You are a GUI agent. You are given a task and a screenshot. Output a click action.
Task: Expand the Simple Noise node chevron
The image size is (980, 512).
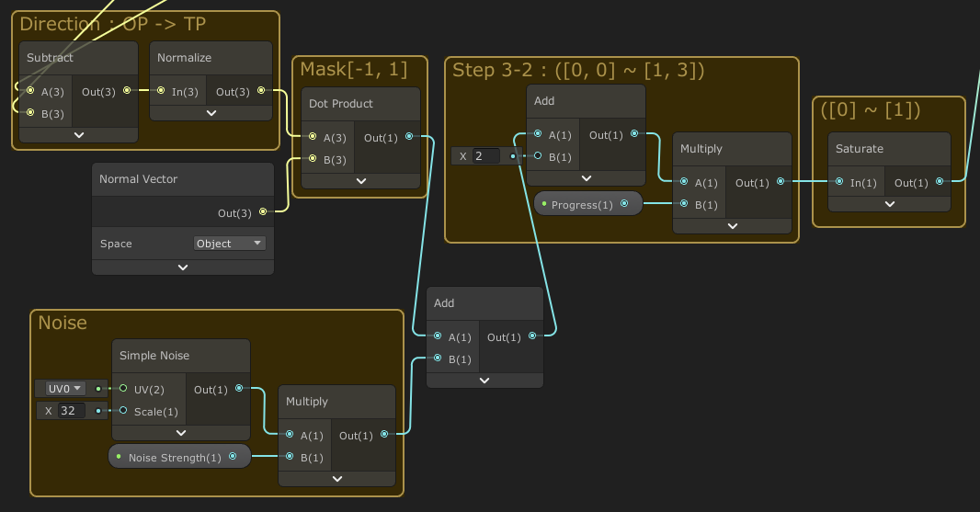(181, 433)
